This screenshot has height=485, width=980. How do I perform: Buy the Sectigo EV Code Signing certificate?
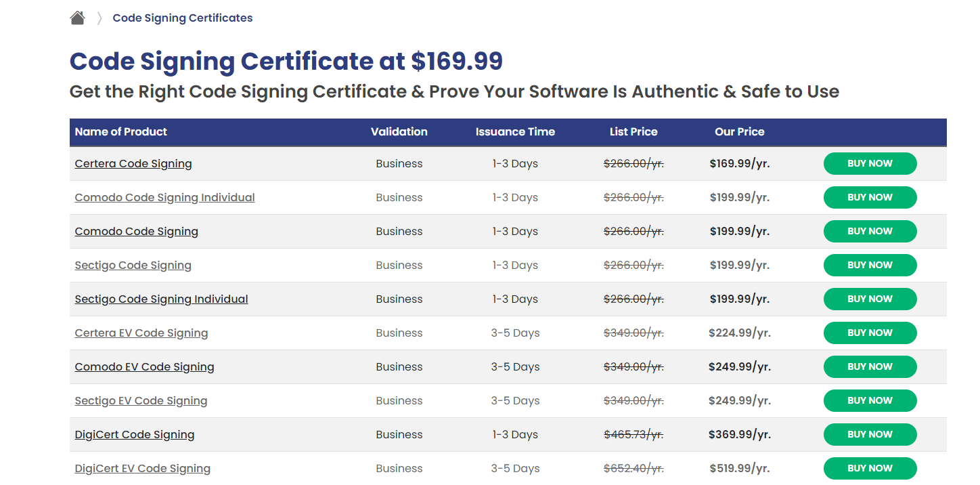tap(870, 400)
